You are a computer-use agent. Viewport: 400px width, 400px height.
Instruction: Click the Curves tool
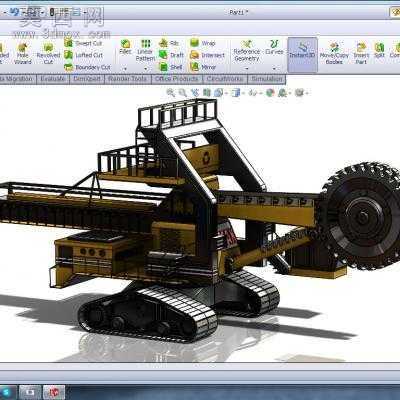pyautogui.click(x=274, y=47)
